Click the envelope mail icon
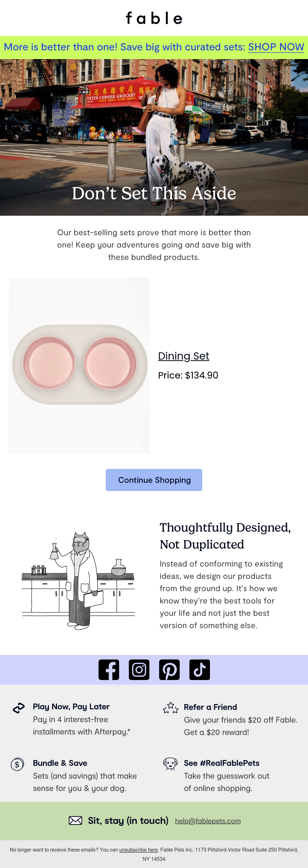Screen dimensions: 308x868 coord(75,820)
